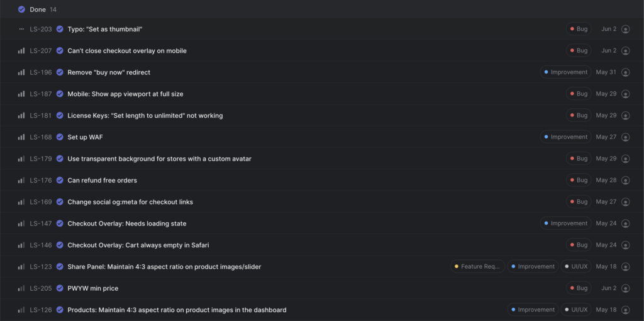Open issue "Can refund free orders"
Viewport: 644px width, 321px height.
point(103,181)
